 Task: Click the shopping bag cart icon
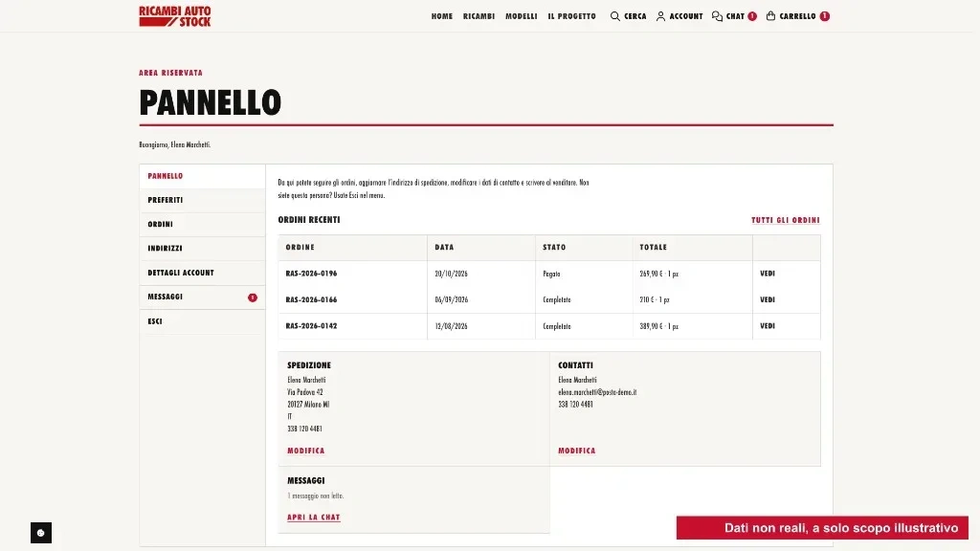pos(770,16)
